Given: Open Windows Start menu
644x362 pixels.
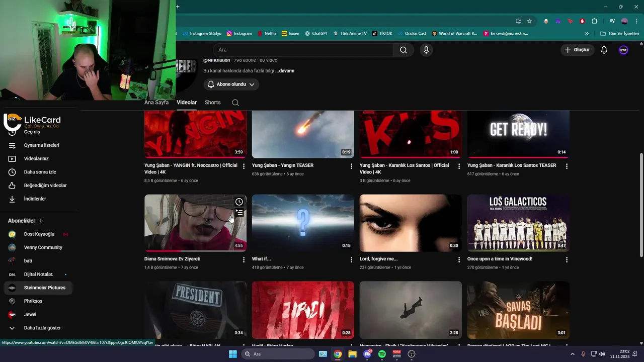Looking at the screenshot, I should [233, 354].
